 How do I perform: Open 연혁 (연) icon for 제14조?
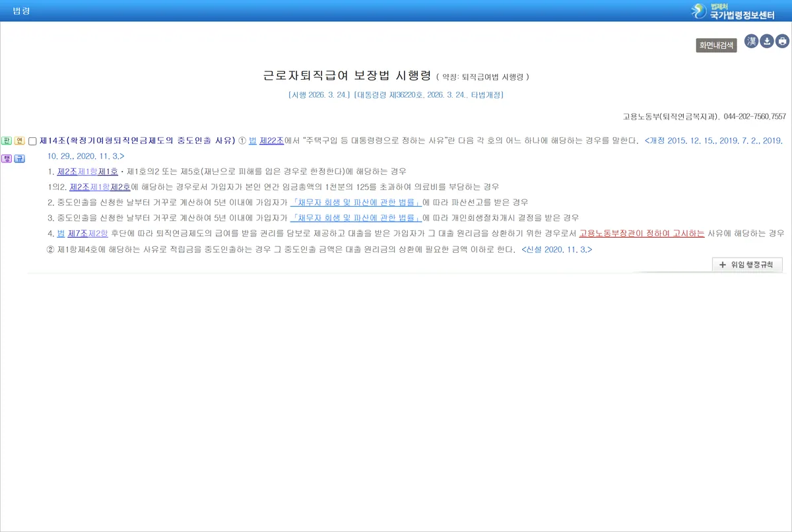(19, 141)
